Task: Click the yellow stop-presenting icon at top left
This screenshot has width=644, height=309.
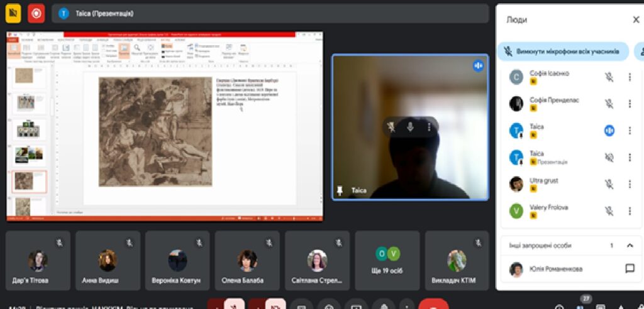Action: click(13, 13)
